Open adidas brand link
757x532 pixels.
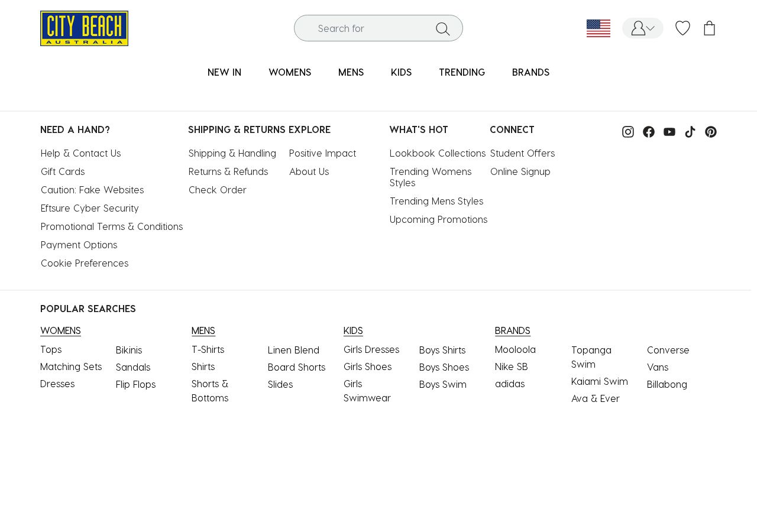point(510,384)
